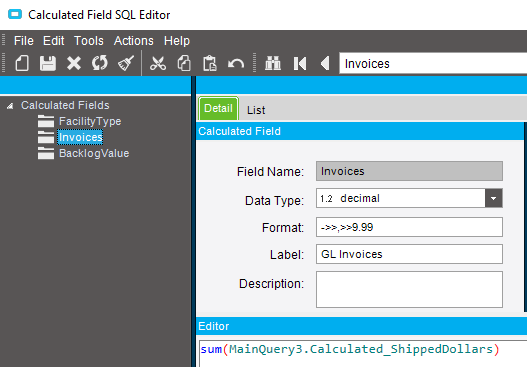527x367 pixels.
Task: Click the Calculated Field section header
Action: (x=360, y=131)
